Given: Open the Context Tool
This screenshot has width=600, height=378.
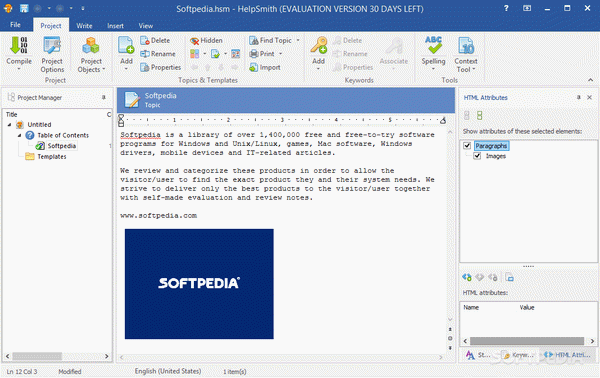Looking at the screenshot, I should [466, 54].
